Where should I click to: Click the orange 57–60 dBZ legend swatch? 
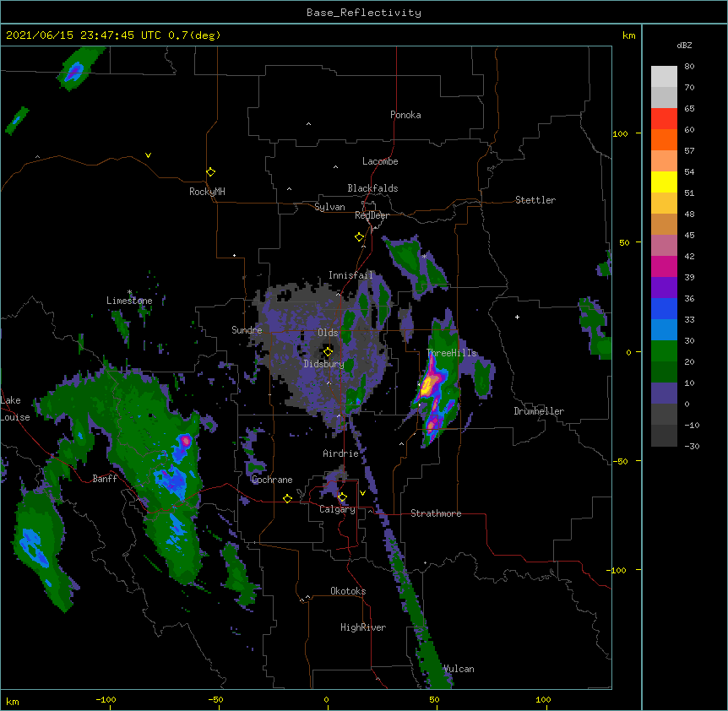[x=664, y=139]
